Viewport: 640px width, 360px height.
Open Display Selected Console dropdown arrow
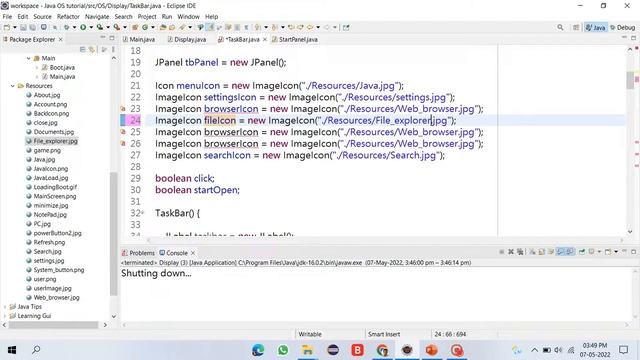tap(599, 252)
